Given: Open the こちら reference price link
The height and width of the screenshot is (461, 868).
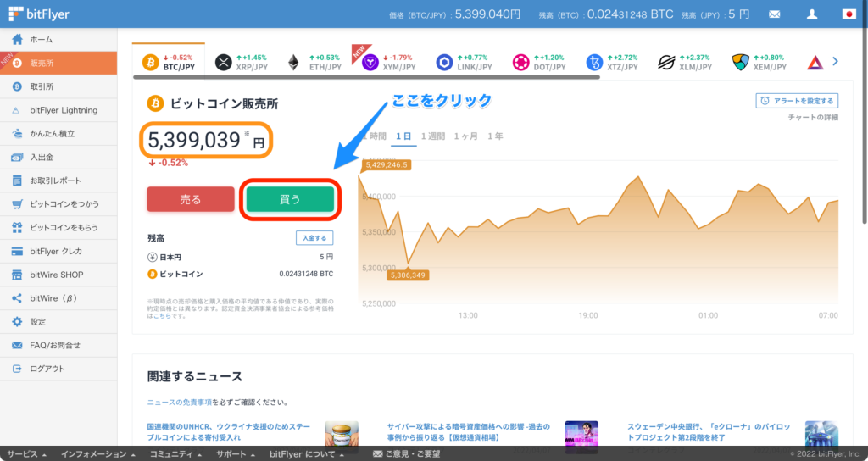Looking at the screenshot, I should 162,316.
